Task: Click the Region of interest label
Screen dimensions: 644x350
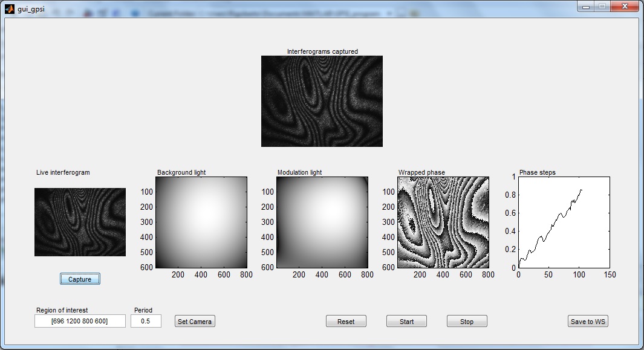Action: pos(62,310)
